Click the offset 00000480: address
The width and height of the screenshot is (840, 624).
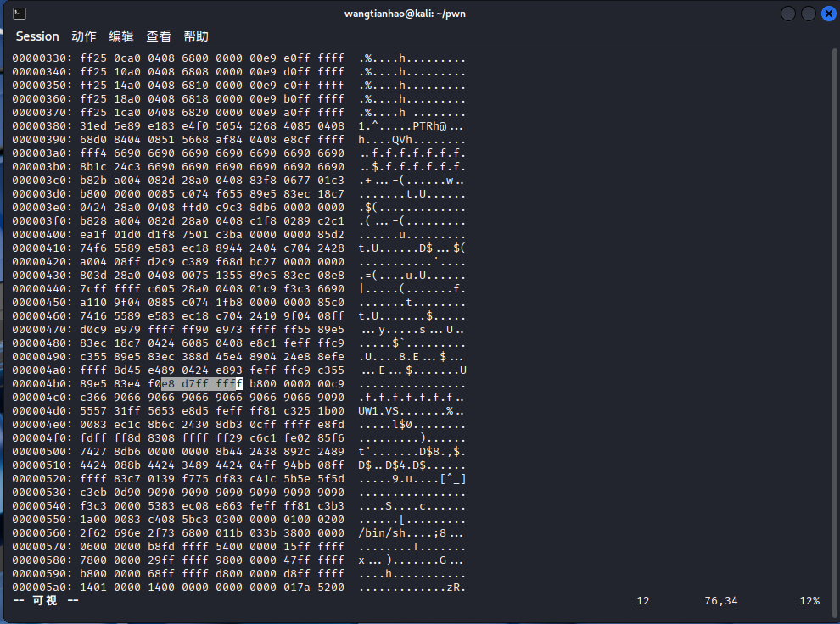pyautogui.click(x=42, y=343)
